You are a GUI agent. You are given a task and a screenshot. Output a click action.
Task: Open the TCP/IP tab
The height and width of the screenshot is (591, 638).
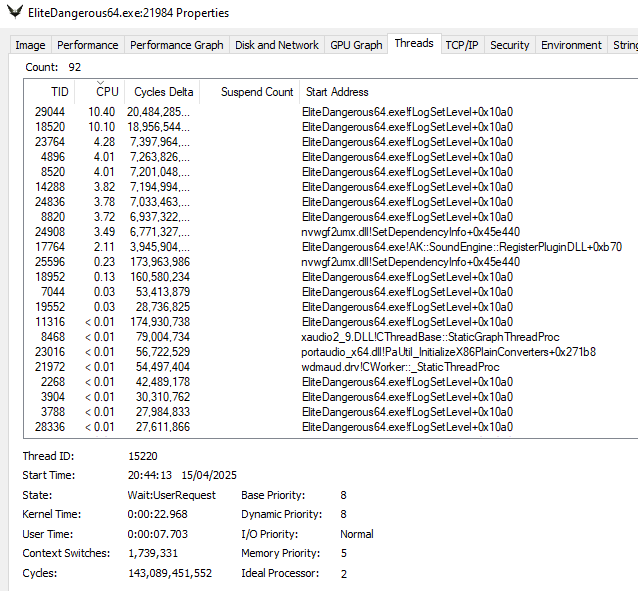coord(462,45)
